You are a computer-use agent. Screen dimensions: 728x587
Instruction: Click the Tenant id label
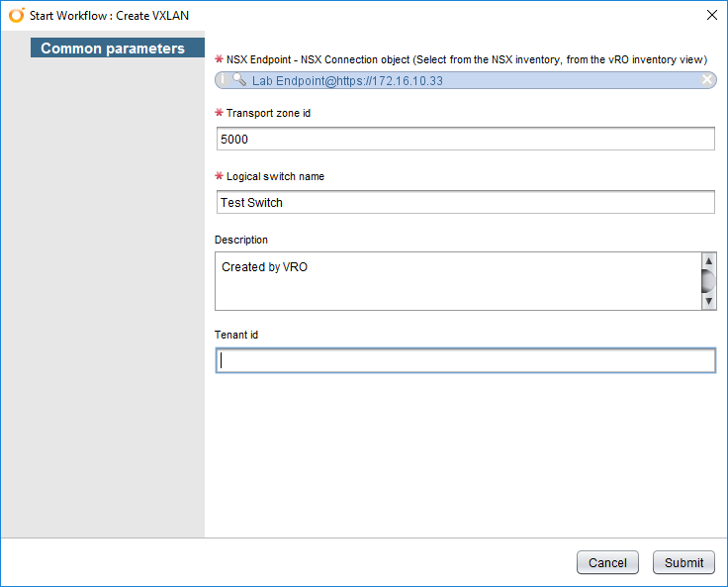(236, 335)
